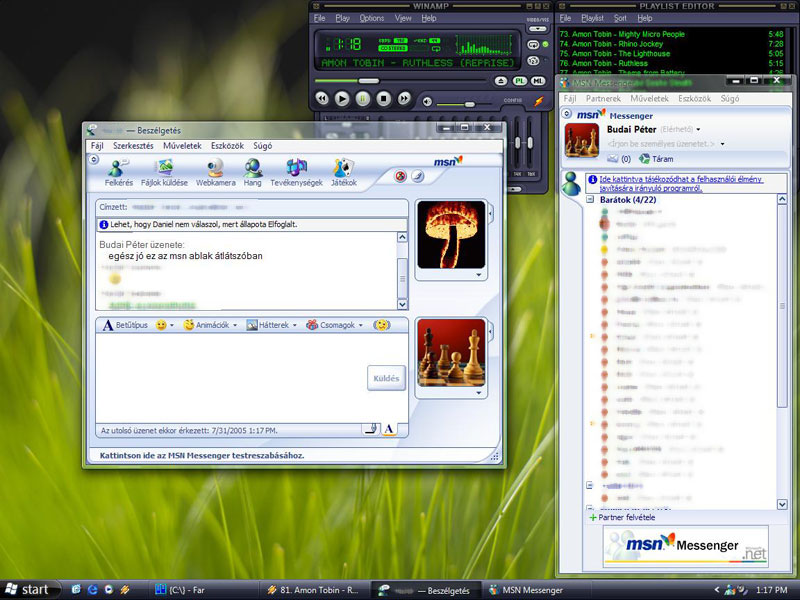
Task: Mute Winamp using the speaker icon
Action: [x=427, y=102]
